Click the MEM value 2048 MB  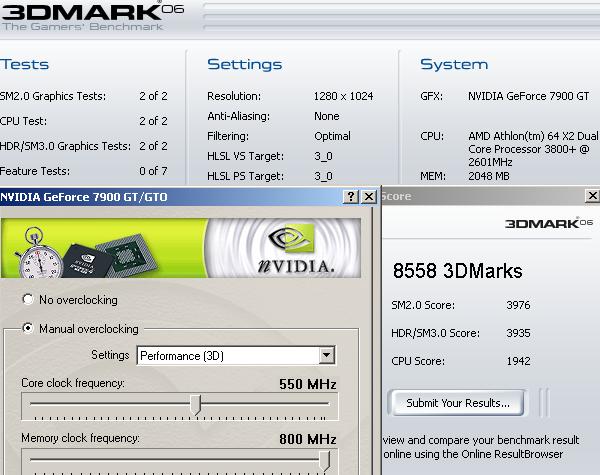(489, 176)
